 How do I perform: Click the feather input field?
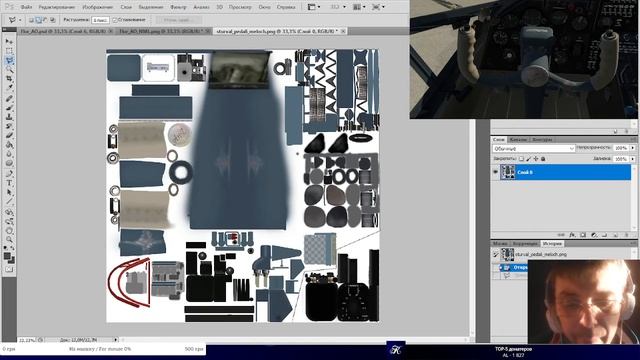(100, 20)
